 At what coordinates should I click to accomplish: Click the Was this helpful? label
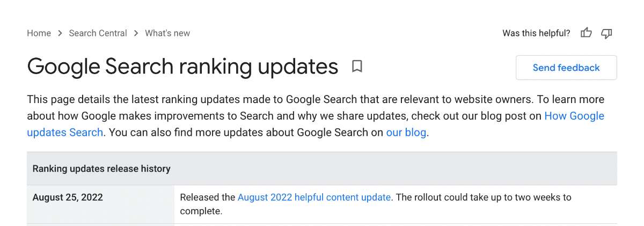point(536,33)
